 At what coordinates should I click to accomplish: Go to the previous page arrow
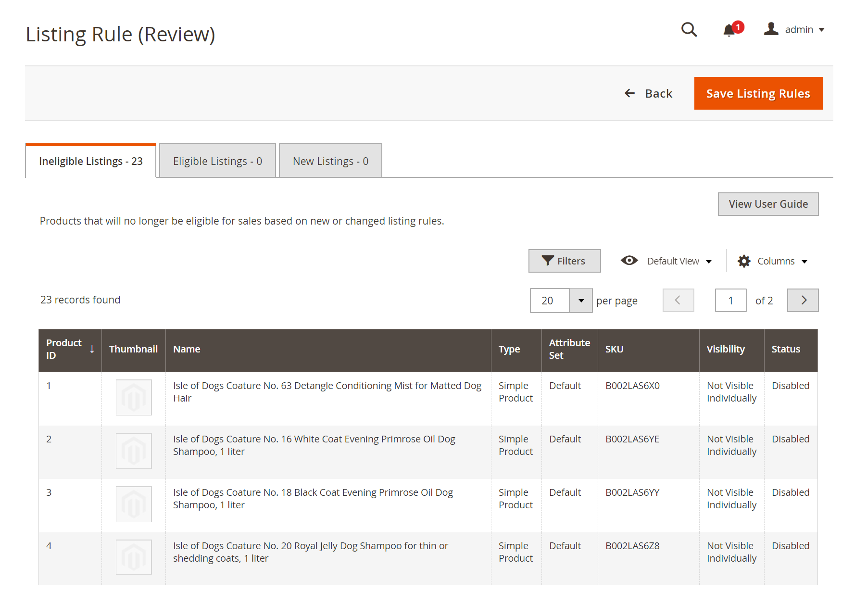tap(678, 300)
